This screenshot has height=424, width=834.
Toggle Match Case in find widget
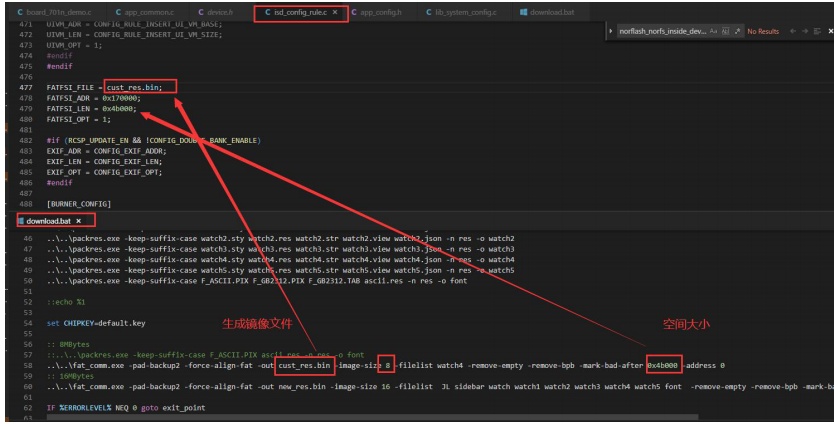coord(713,31)
